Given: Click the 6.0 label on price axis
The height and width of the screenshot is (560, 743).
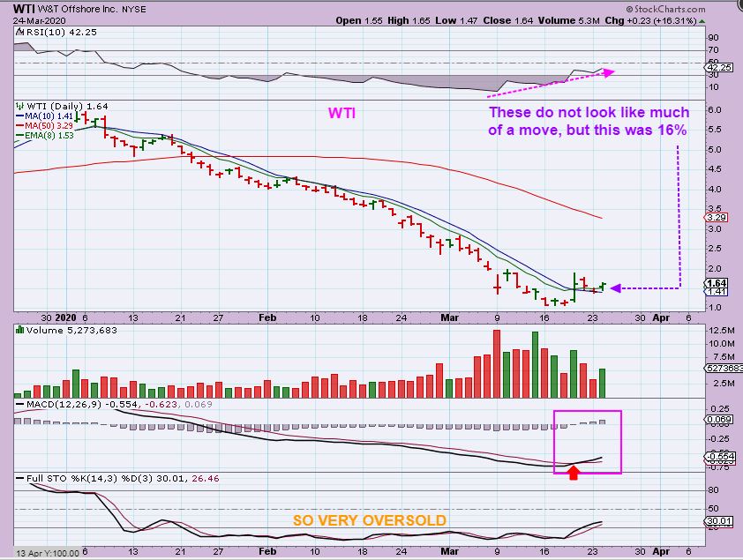Looking at the screenshot, I should coord(714,110).
